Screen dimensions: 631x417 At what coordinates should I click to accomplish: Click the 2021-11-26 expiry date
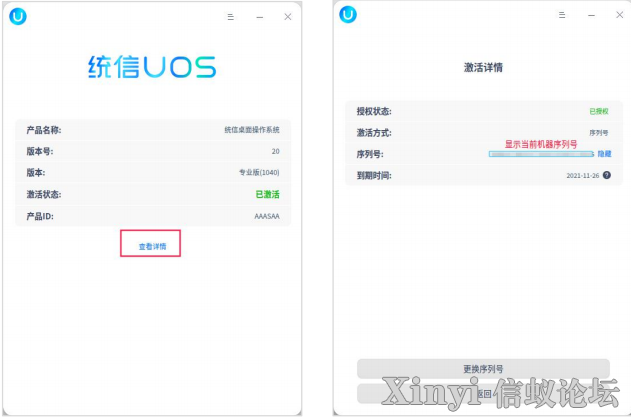(583, 175)
